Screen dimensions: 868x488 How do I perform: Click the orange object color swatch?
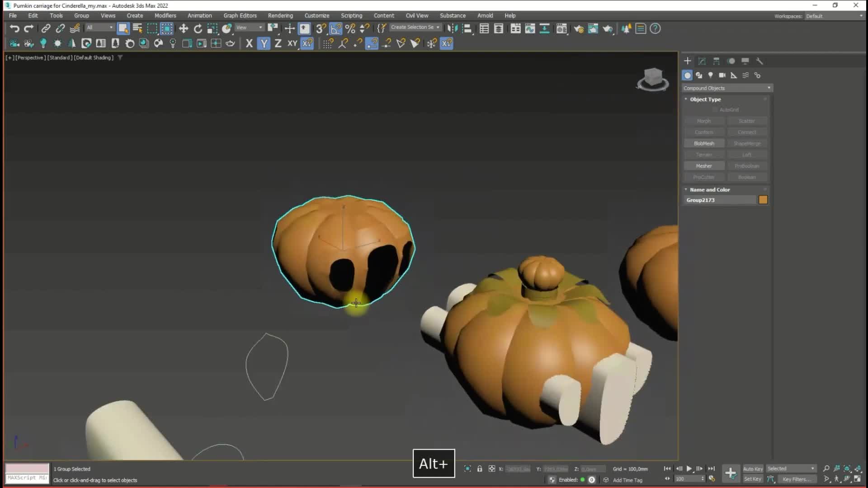pyautogui.click(x=763, y=200)
